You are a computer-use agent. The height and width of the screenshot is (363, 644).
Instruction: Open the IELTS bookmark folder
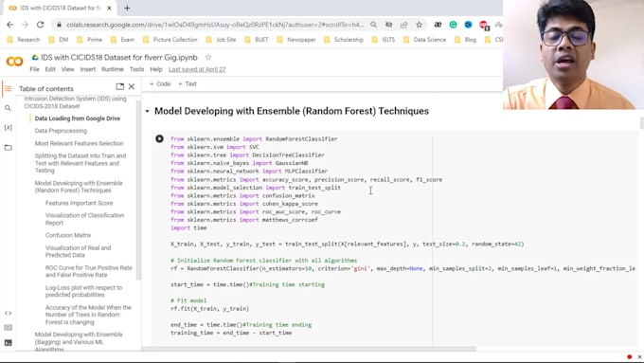pyautogui.click(x=384, y=40)
